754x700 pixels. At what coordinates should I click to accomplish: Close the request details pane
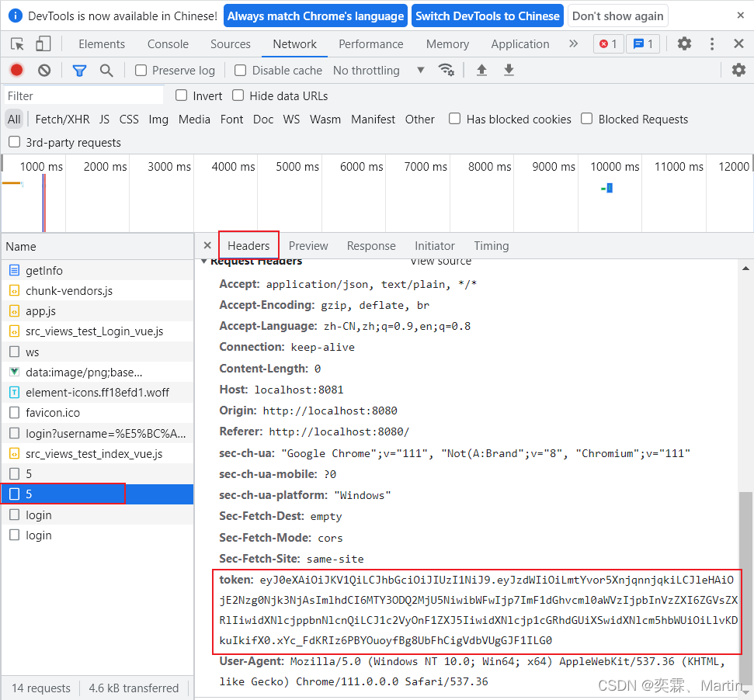point(207,245)
